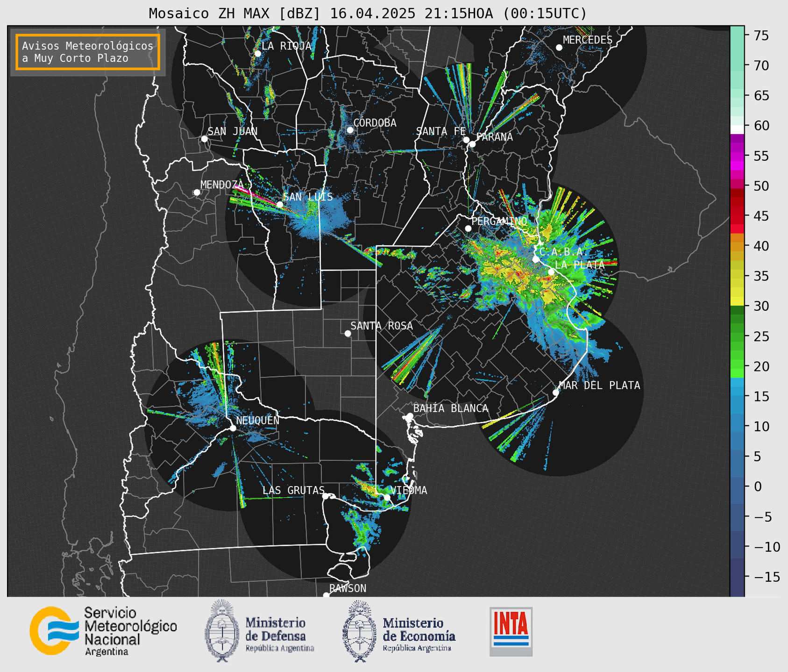The height and width of the screenshot is (672, 788).
Task: Click the SANTA ROSA city marker dot
Action: 348,333
